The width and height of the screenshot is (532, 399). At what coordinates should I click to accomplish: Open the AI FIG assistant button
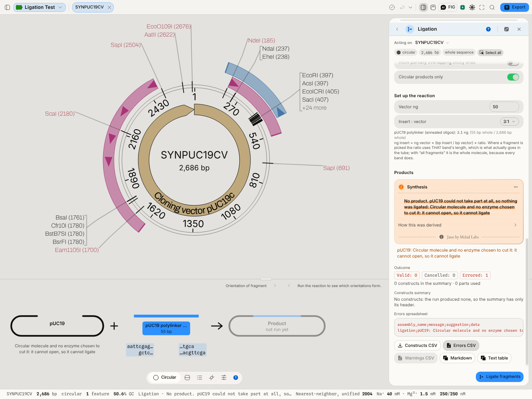coord(448,7)
